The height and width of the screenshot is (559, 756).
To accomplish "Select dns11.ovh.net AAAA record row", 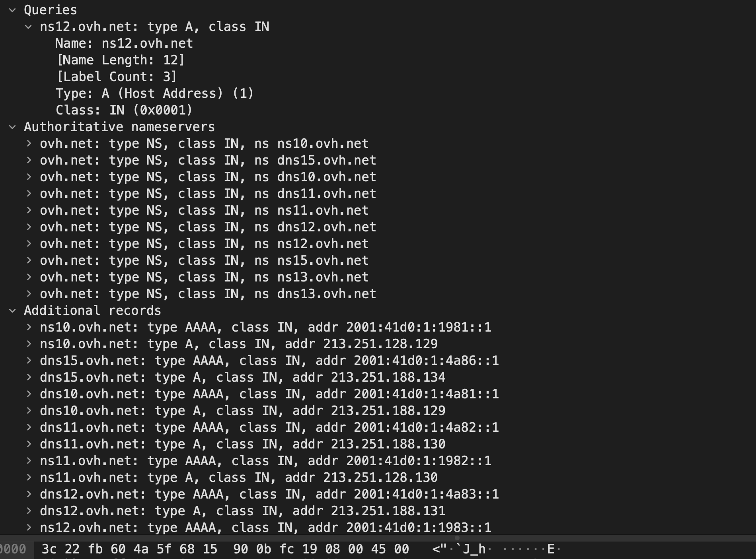I will [269, 427].
